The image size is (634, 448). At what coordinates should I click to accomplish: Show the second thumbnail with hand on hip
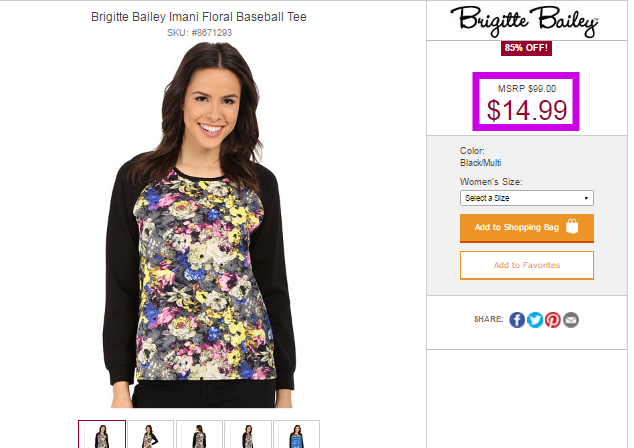pyautogui.click(x=150, y=434)
